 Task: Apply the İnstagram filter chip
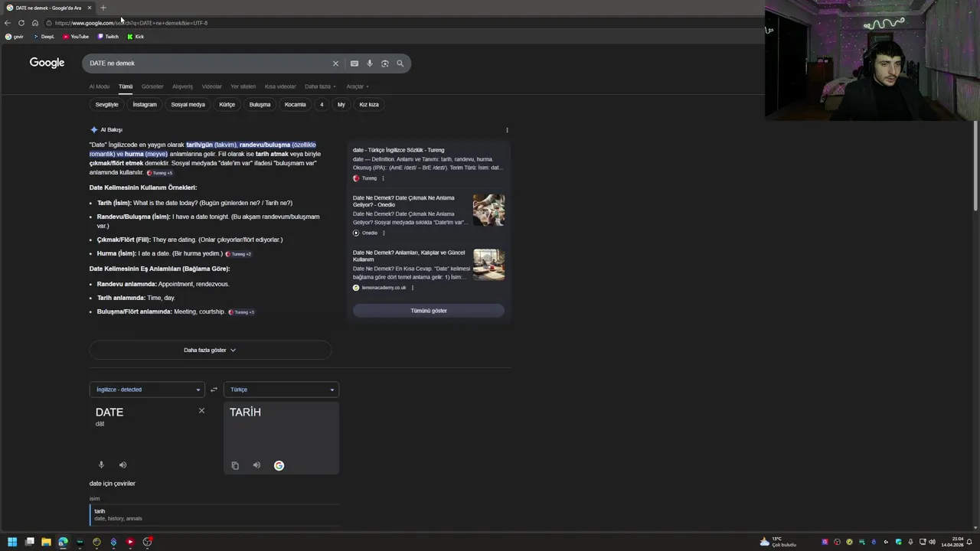pyautogui.click(x=145, y=105)
